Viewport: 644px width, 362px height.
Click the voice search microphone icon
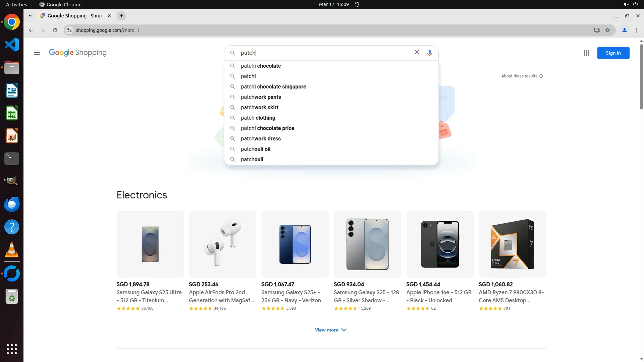[x=429, y=53]
